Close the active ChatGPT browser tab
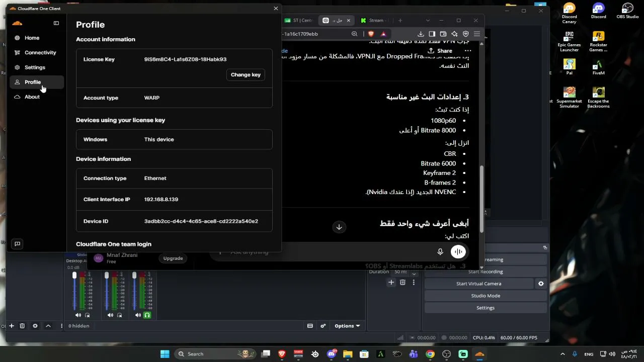The image size is (644, 362). click(x=348, y=21)
